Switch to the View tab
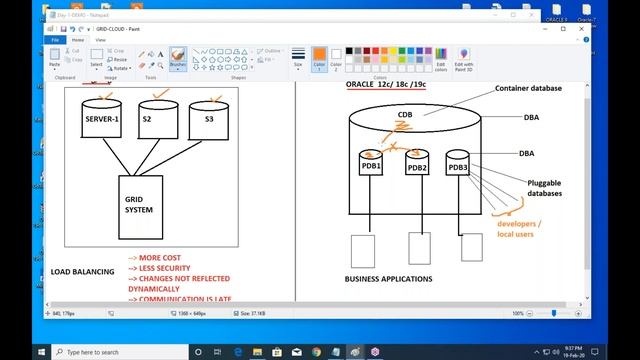This screenshot has height=360, width=640. (x=100, y=40)
